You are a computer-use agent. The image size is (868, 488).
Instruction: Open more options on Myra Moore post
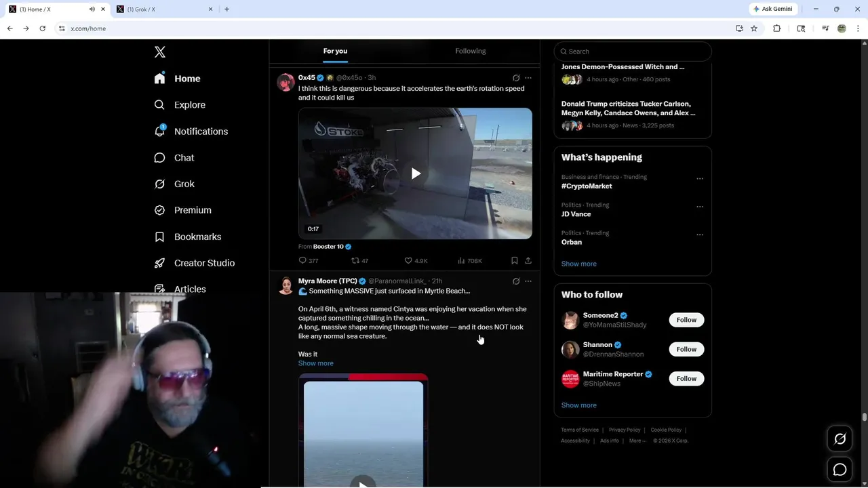pos(528,281)
